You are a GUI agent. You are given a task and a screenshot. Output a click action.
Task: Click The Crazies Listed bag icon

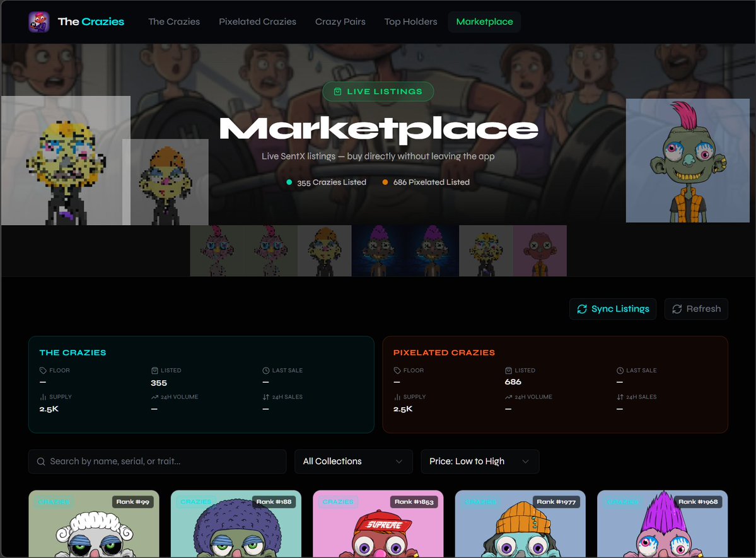(x=154, y=370)
